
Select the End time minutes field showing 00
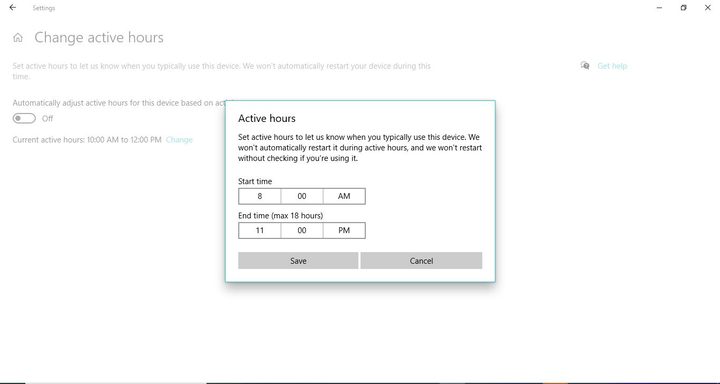pos(302,231)
